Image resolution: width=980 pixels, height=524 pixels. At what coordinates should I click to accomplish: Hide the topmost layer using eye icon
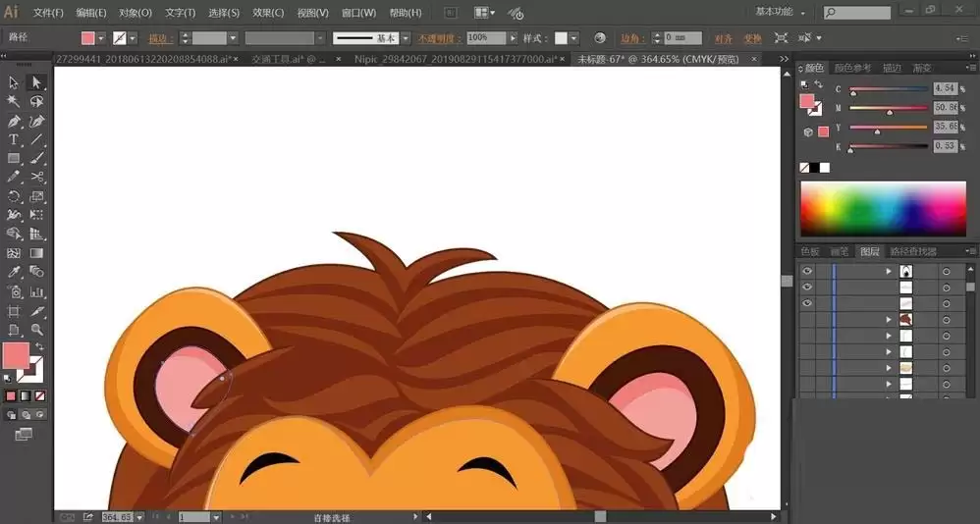coord(807,271)
